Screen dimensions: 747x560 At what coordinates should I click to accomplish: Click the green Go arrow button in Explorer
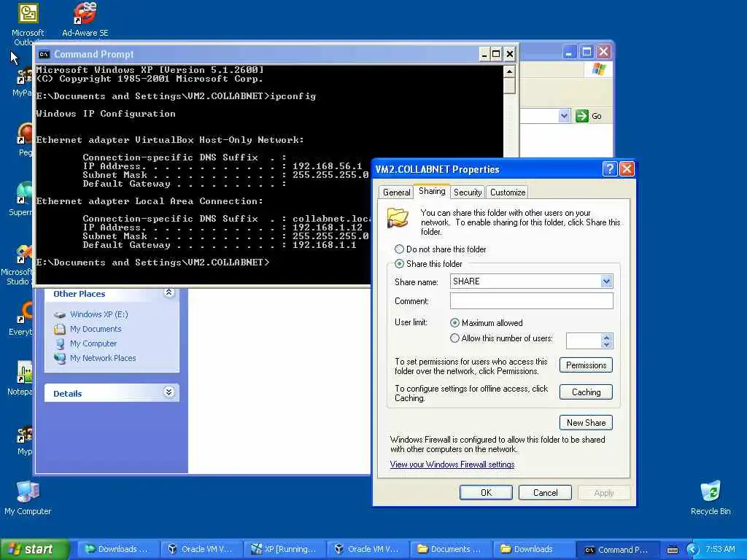coord(581,116)
